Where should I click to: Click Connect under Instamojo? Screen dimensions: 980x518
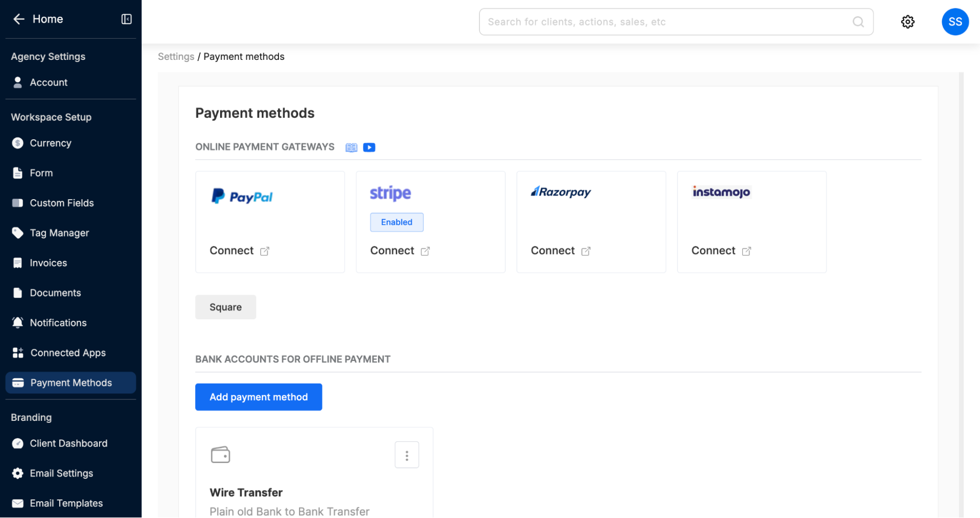pos(713,251)
